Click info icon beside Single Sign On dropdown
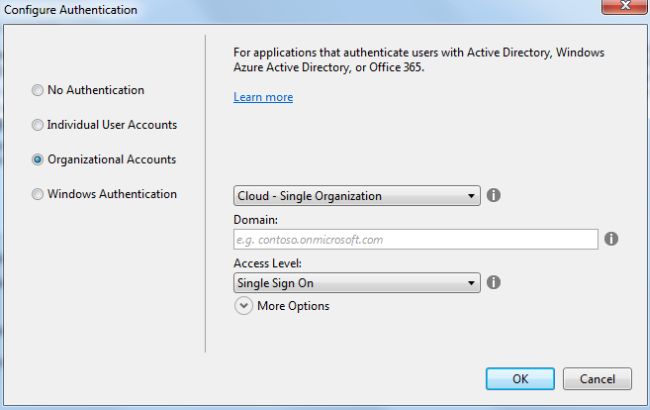 (493, 283)
